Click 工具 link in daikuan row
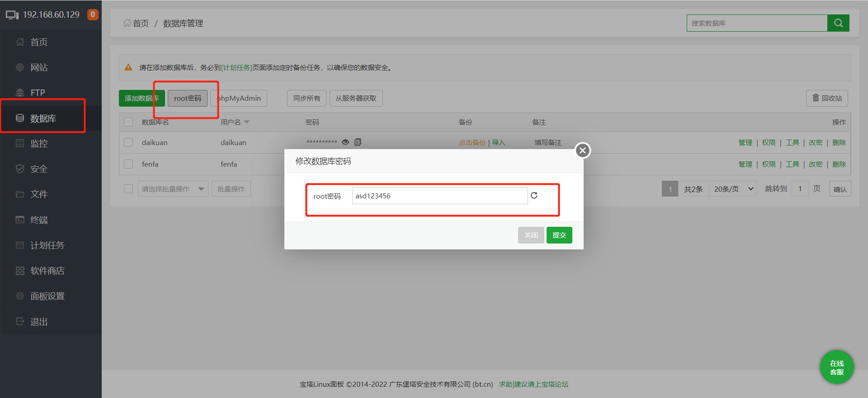Image resolution: width=868 pixels, height=398 pixels. pyautogui.click(x=792, y=142)
